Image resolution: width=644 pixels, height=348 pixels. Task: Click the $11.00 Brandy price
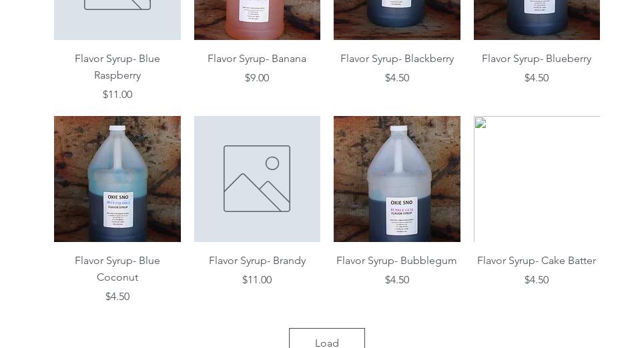[257, 280]
